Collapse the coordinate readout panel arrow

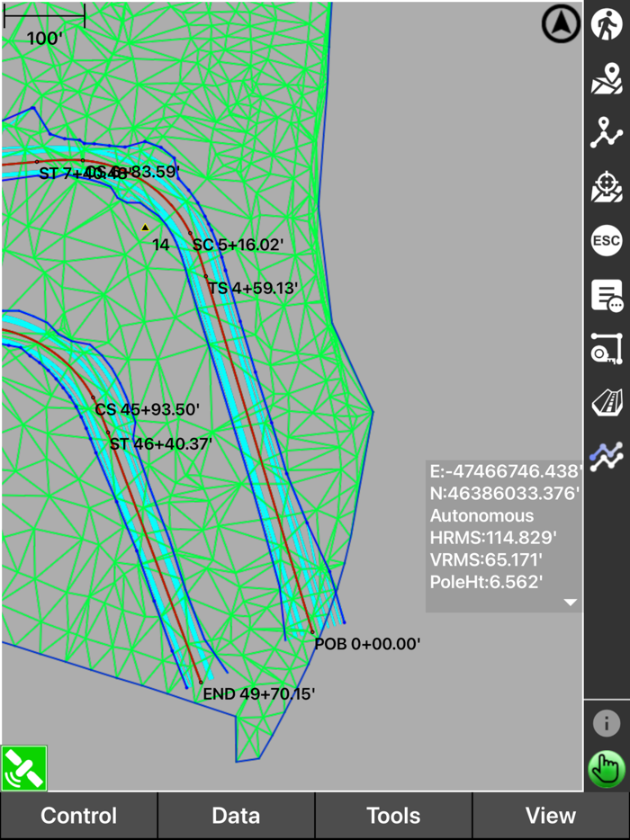click(570, 603)
